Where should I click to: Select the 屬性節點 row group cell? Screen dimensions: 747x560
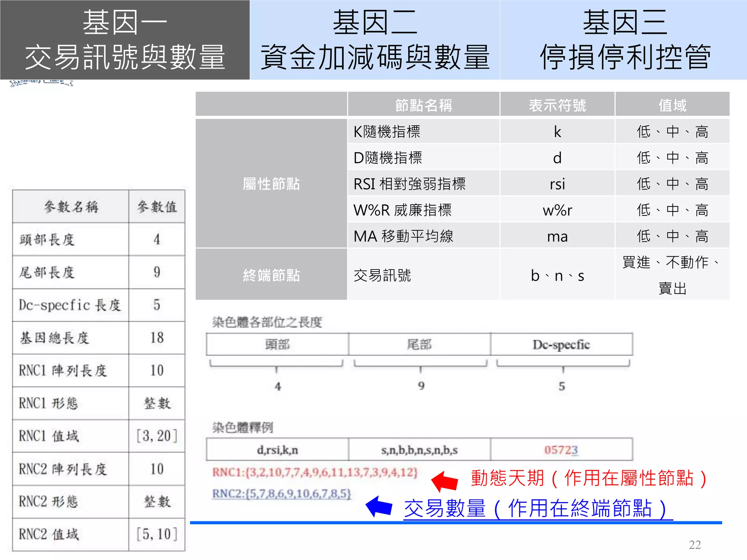(x=271, y=183)
